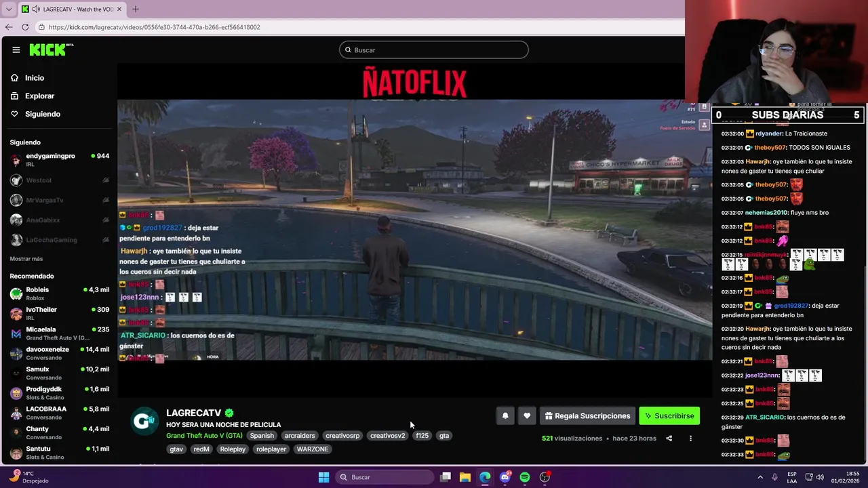
Task: Open the Windows Start menu
Action: click(x=323, y=477)
